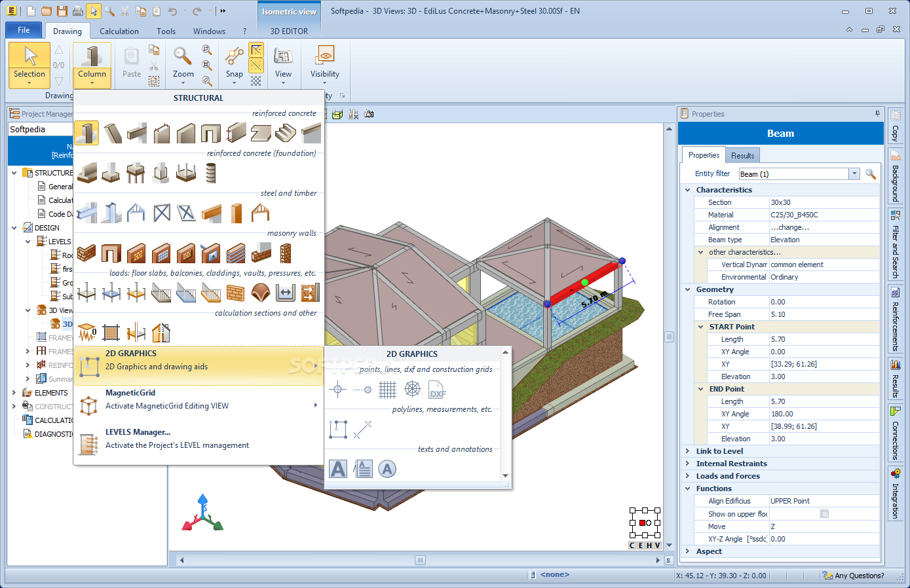
Task: Expand the Internal Restraints section
Action: [x=687, y=464]
